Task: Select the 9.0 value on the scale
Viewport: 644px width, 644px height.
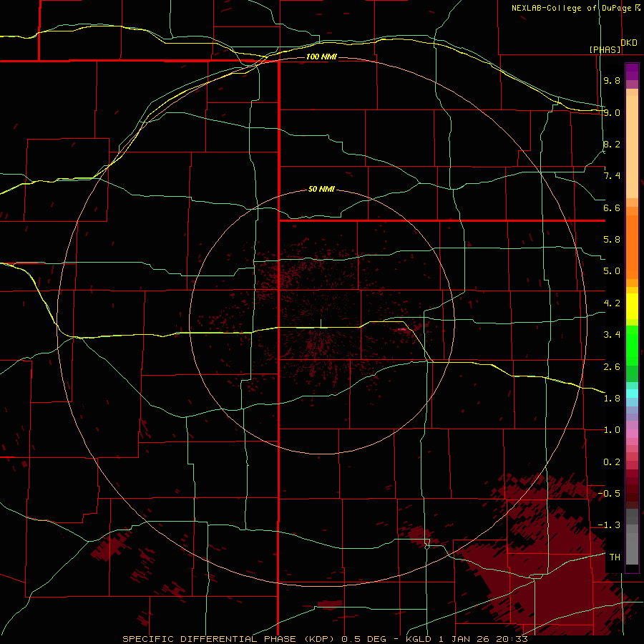Action: [x=612, y=112]
